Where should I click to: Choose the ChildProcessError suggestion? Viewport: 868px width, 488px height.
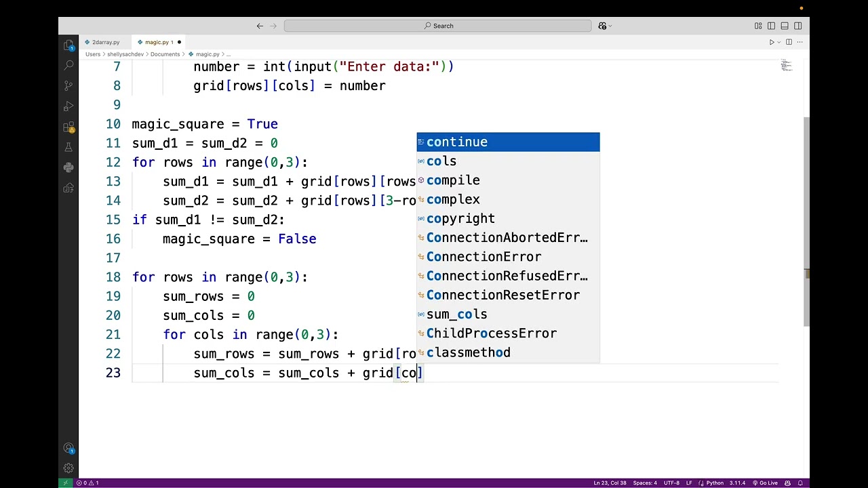click(508, 333)
